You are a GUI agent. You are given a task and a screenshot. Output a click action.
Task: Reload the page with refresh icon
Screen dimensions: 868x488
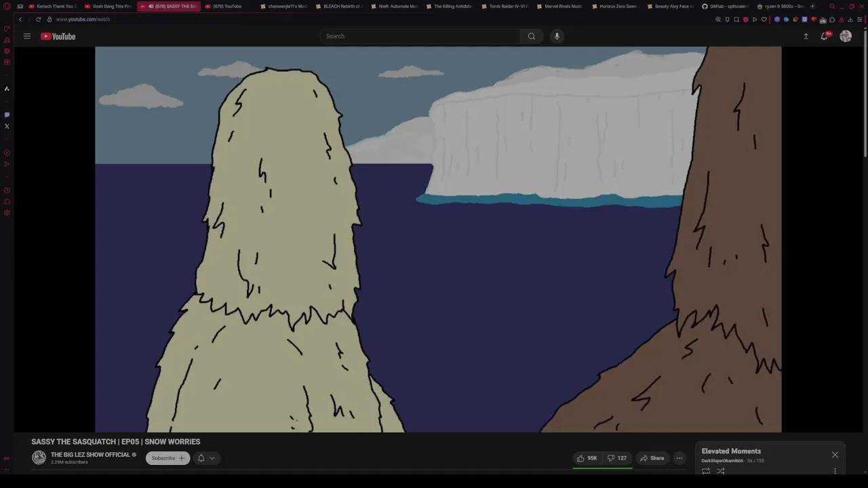click(x=38, y=19)
